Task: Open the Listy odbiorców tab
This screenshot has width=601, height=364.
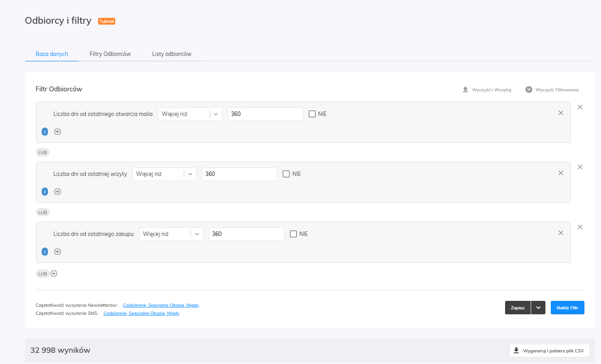Action: 172,54
